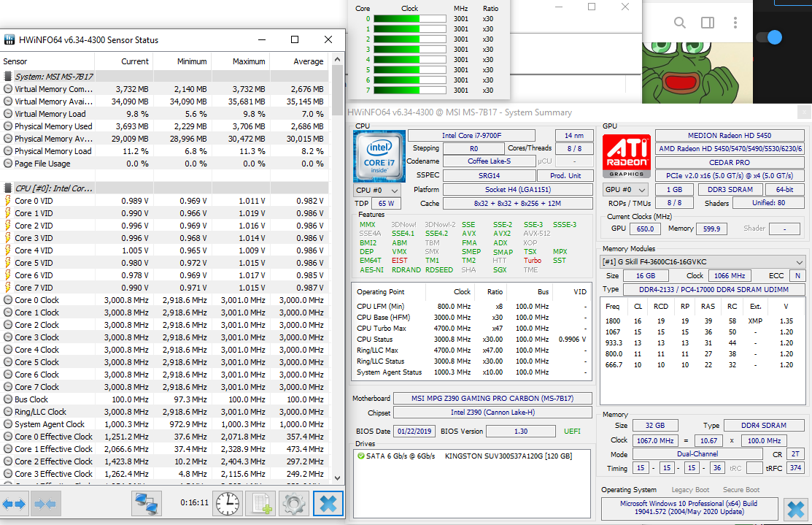The height and width of the screenshot is (525, 812).
Task: Click the Core 7 clock bar
Action: pos(409,91)
